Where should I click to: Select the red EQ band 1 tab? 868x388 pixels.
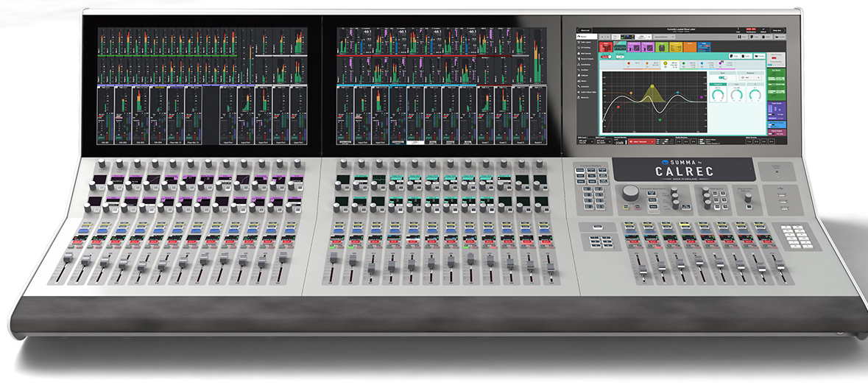[x=632, y=65]
